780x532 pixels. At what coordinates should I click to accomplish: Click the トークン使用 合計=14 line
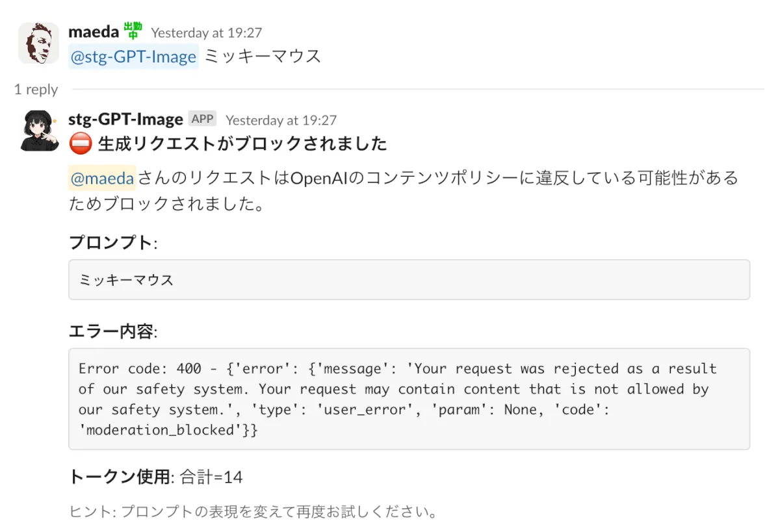click(x=155, y=477)
